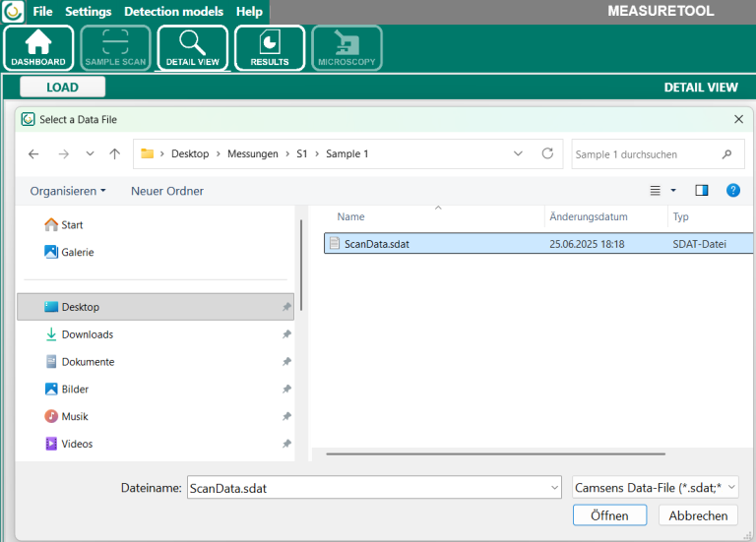Open file dialog help icon
The image size is (756, 542).
[732, 190]
